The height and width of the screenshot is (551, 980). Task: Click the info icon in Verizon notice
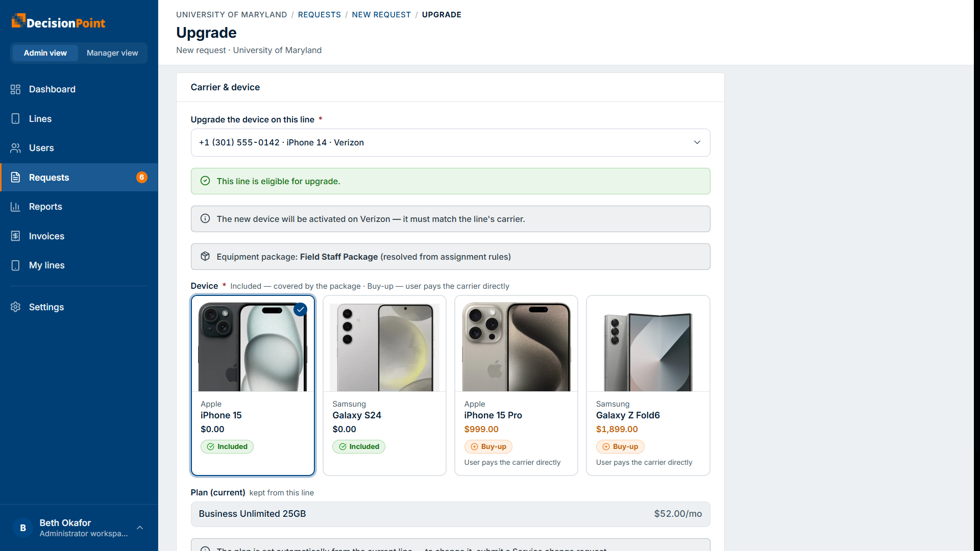point(205,219)
